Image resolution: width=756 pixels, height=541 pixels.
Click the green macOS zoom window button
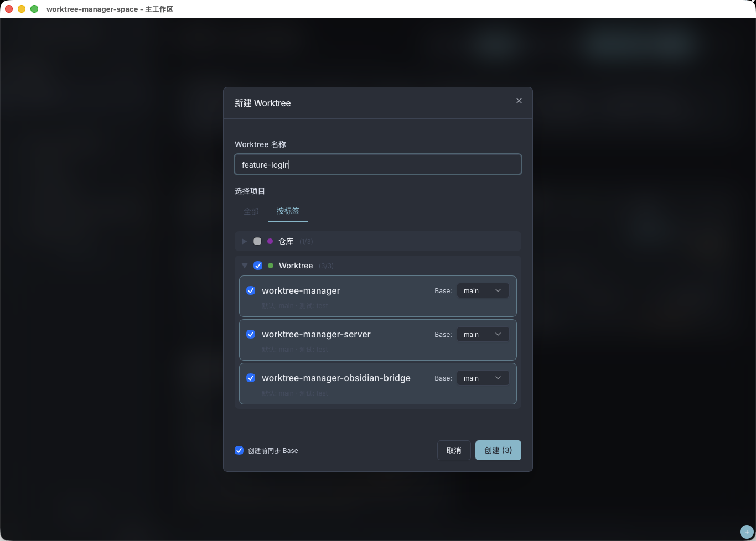[34, 9]
